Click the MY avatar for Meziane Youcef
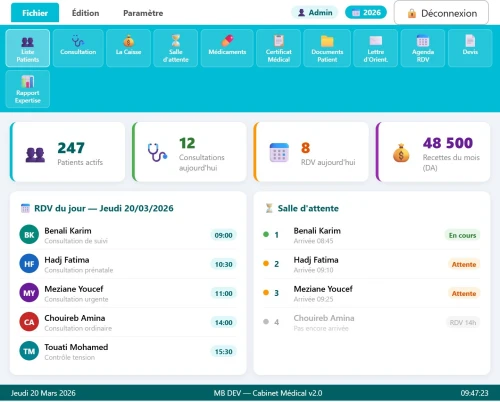Viewport: 500px width, 402px height. coord(29,293)
